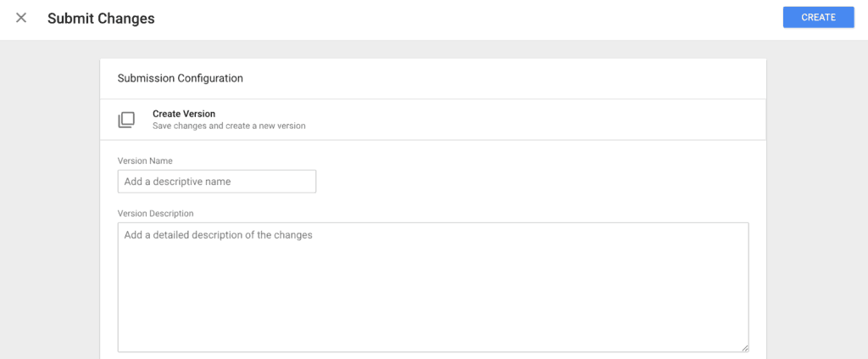
Task: Click the 'Add a detailed description' placeholder text
Action: click(218, 235)
